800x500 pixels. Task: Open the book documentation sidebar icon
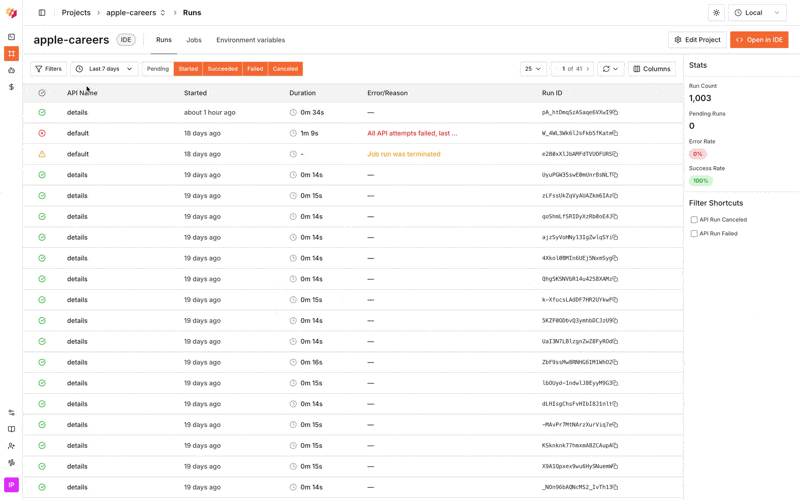point(11,429)
